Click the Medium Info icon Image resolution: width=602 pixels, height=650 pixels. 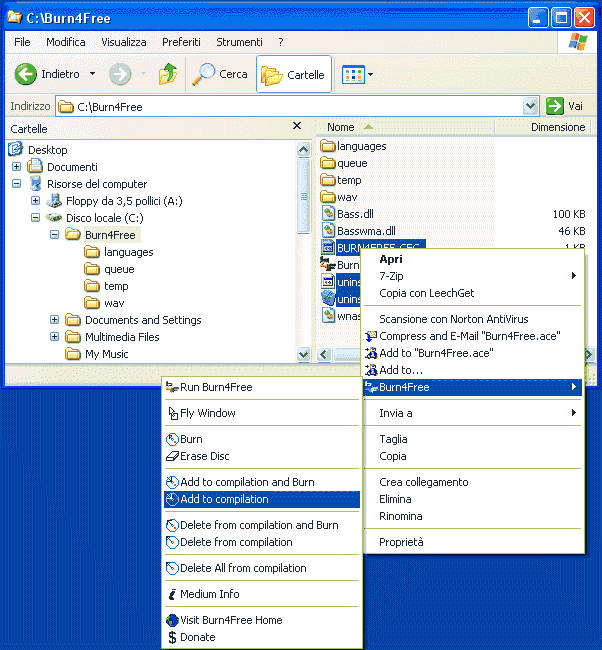[172, 594]
